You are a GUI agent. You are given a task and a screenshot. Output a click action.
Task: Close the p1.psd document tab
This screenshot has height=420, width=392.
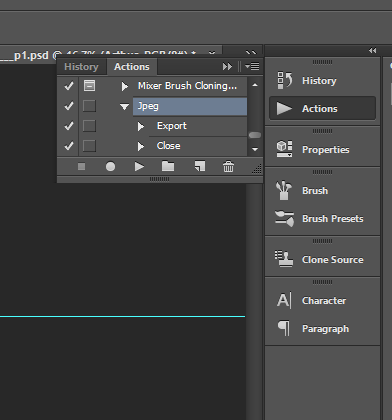point(212,53)
